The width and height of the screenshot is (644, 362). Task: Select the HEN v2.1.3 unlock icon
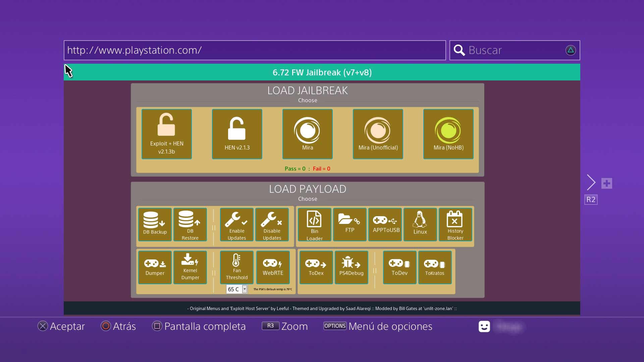[x=237, y=134]
